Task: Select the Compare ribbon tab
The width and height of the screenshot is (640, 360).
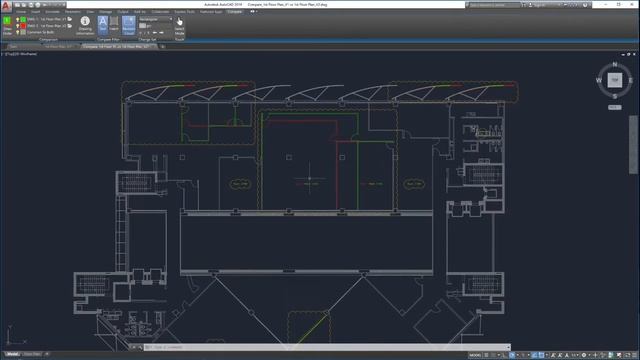Action: [x=235, y=12]
